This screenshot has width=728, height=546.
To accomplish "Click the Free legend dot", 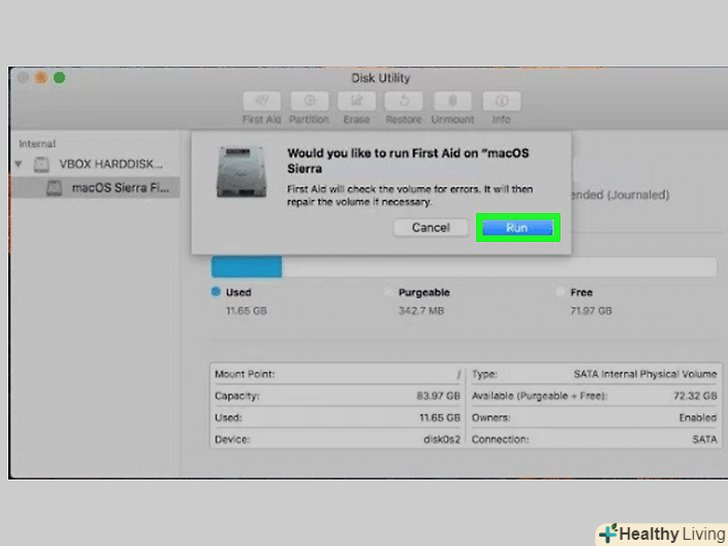I will tap(560, 292).
